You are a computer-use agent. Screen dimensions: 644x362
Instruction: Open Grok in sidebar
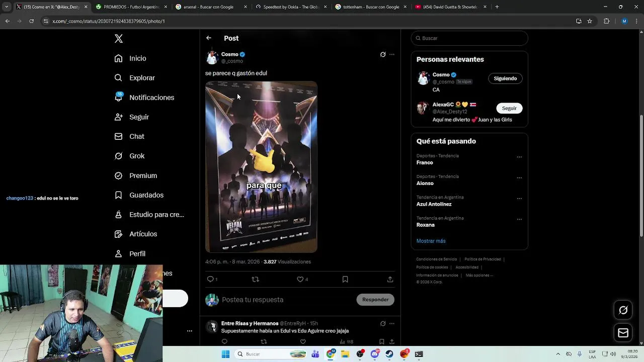pyautogui.click(x=129, y=156)
